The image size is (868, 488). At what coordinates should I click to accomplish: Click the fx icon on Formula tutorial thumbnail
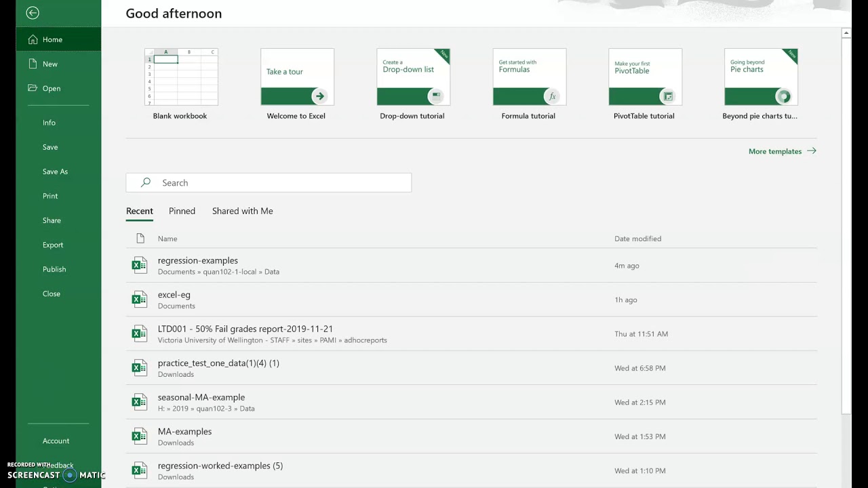pyautogui.click(x=552, y=96)
